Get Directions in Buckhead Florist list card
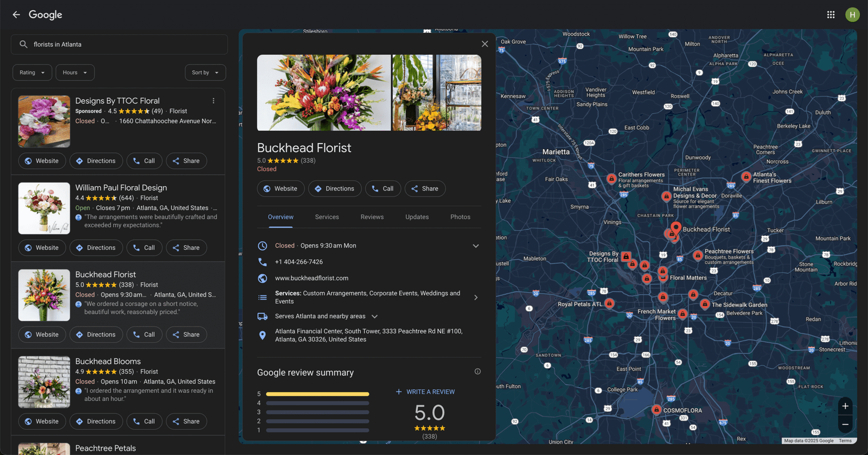This screenshot has height=455, width=868. click(95, 334)
